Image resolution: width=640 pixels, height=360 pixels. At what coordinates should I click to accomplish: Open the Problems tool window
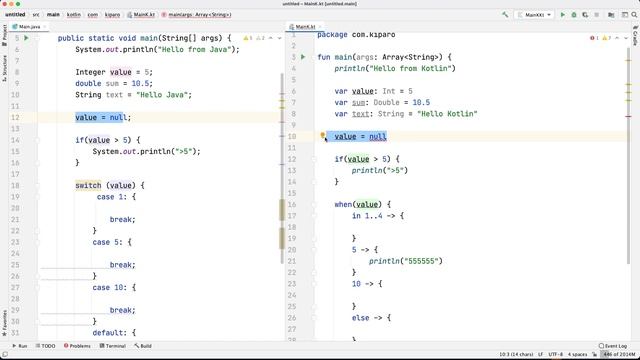pyautogui.click(x=77, y=346)
